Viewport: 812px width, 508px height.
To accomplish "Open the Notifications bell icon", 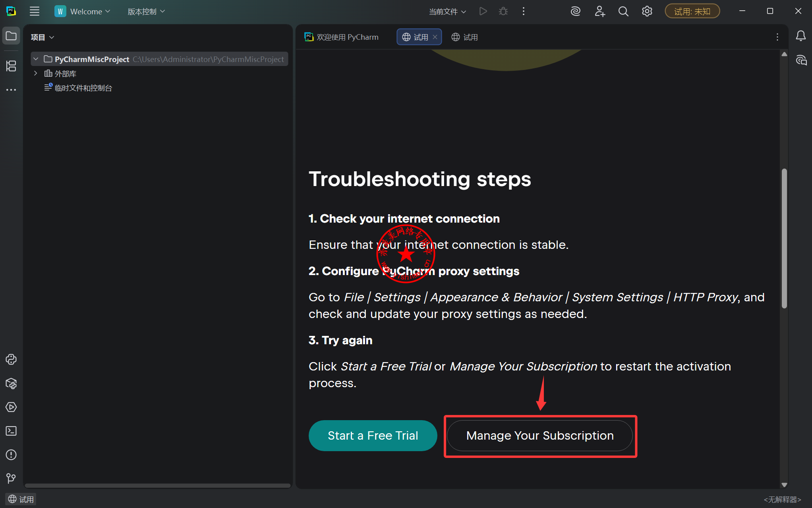I will coord(801,37).
